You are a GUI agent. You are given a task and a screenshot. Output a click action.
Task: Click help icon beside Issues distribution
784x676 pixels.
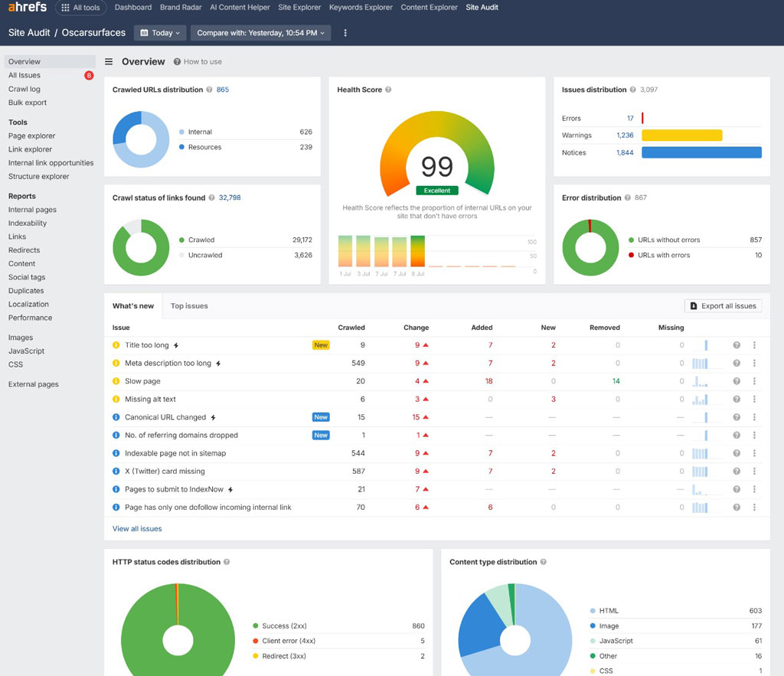point(632,90)
